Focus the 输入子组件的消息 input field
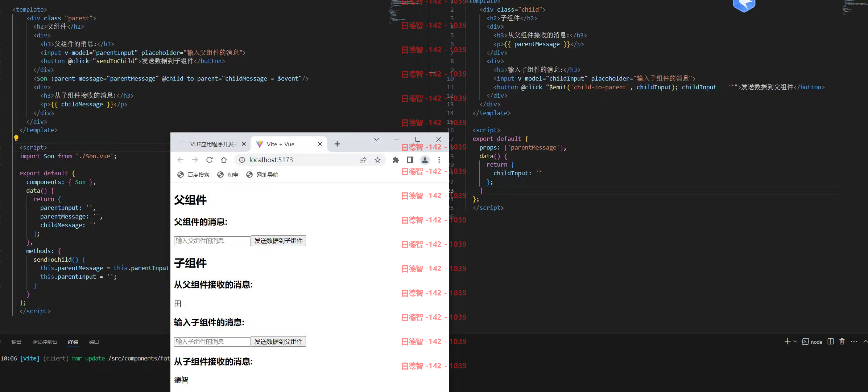868x392 pixels. tap(212, 342)
